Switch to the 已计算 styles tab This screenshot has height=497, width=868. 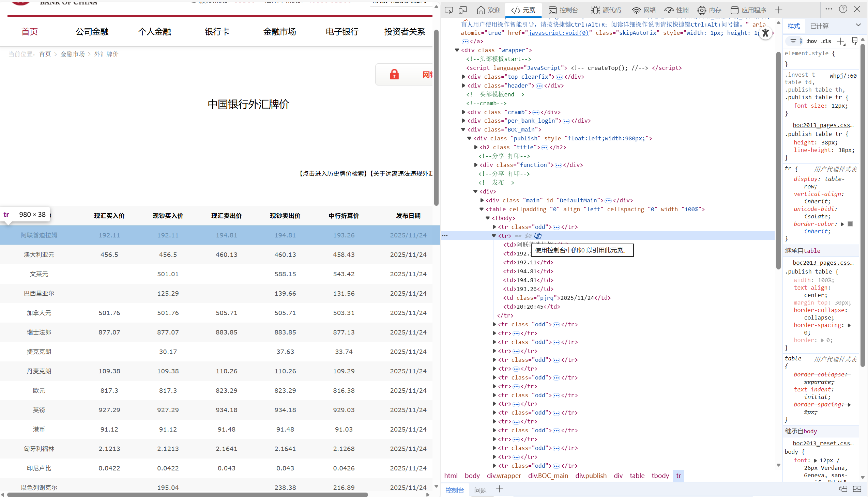click(x=819, y=26)
